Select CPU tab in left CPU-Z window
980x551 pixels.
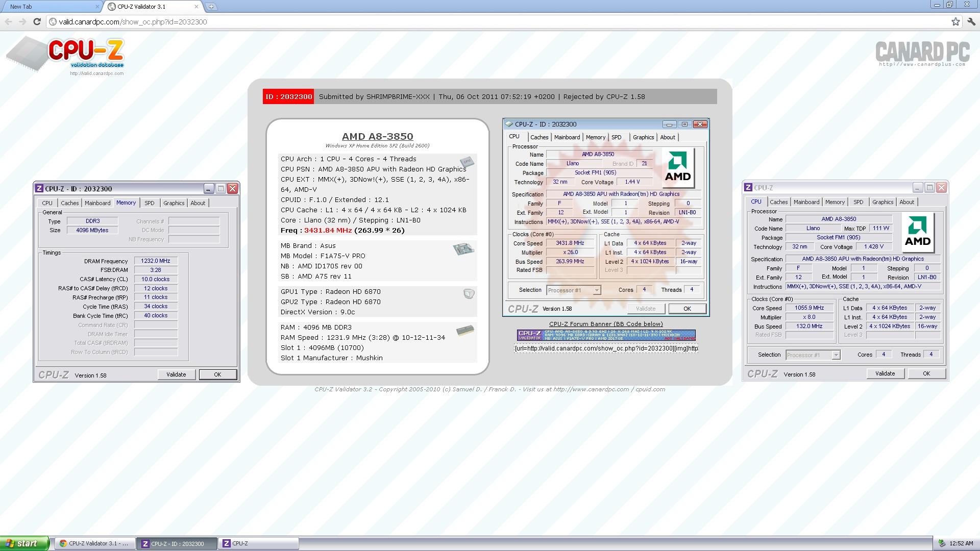pyautogui.click(x=47, y=203)
